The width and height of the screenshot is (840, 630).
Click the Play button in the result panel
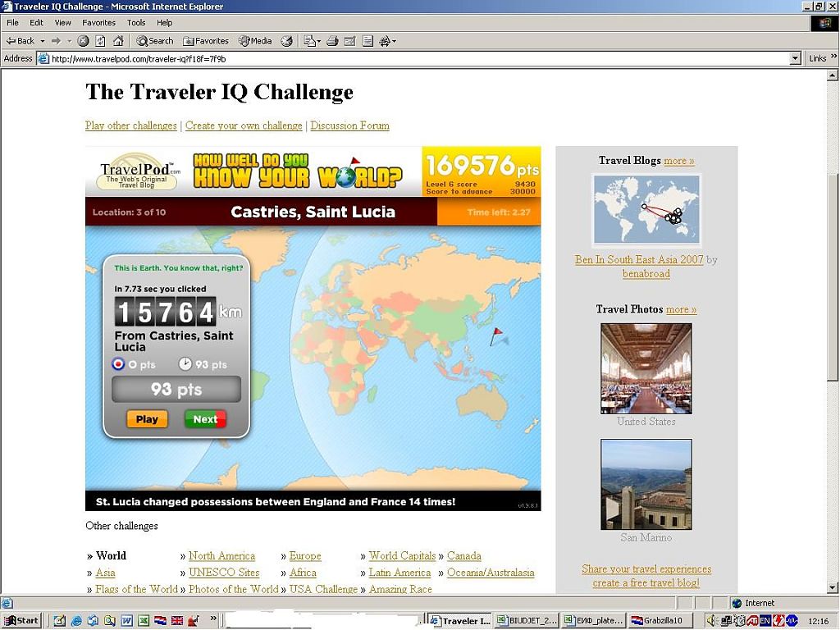[147, 419]
